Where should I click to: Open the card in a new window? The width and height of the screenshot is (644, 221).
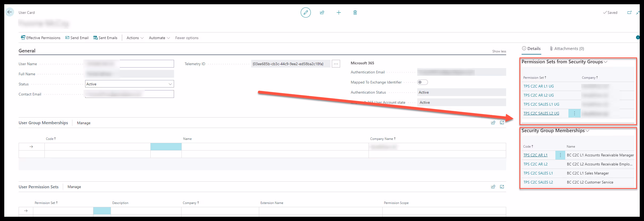tap(629, 12)
